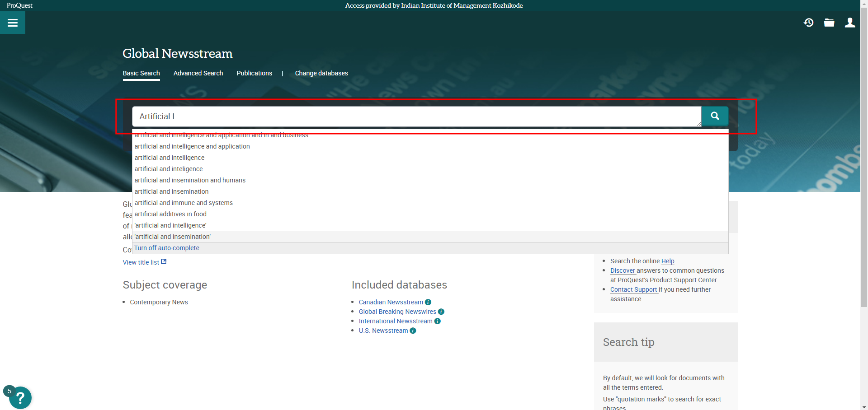Open the help question mark bubble

point(20,398)
